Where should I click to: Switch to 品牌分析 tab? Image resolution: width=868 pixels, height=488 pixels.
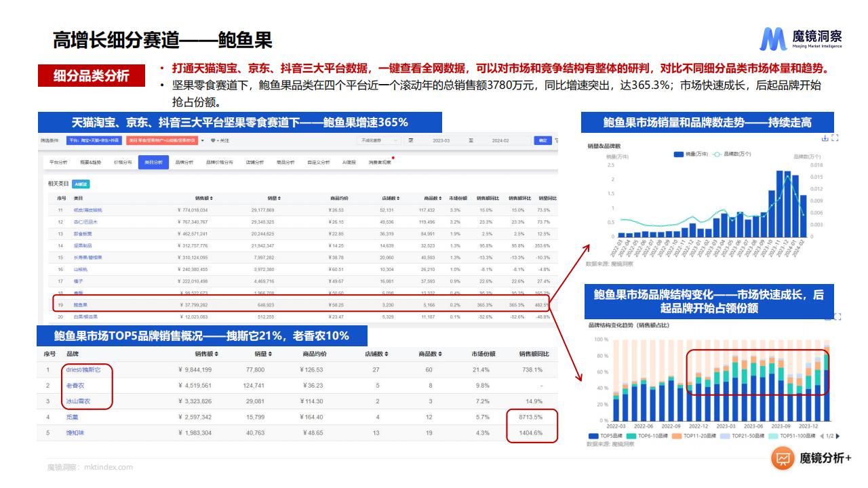click(x=184, y=163)
